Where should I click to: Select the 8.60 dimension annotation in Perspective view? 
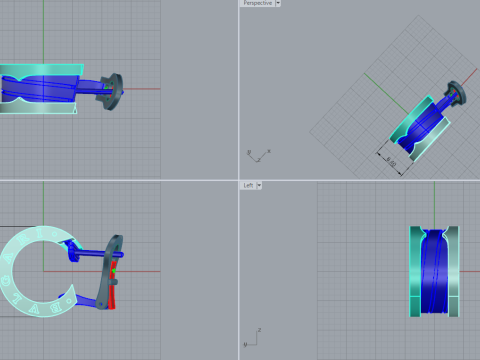(391, 162)
